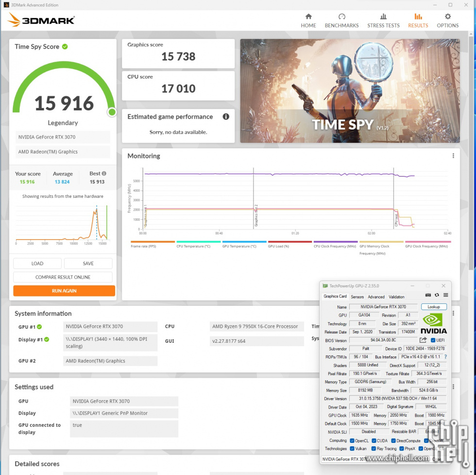Click the SAVE button
The height and width of the screenshot is (475, 476).
pos(88,264)
